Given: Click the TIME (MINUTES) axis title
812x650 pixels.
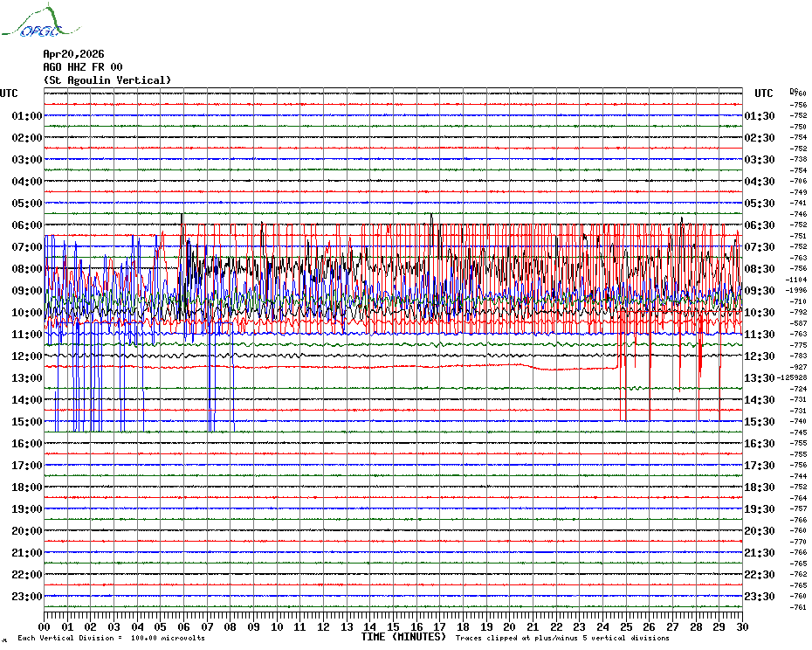Looking at the screenshot, I should [403, 637].
